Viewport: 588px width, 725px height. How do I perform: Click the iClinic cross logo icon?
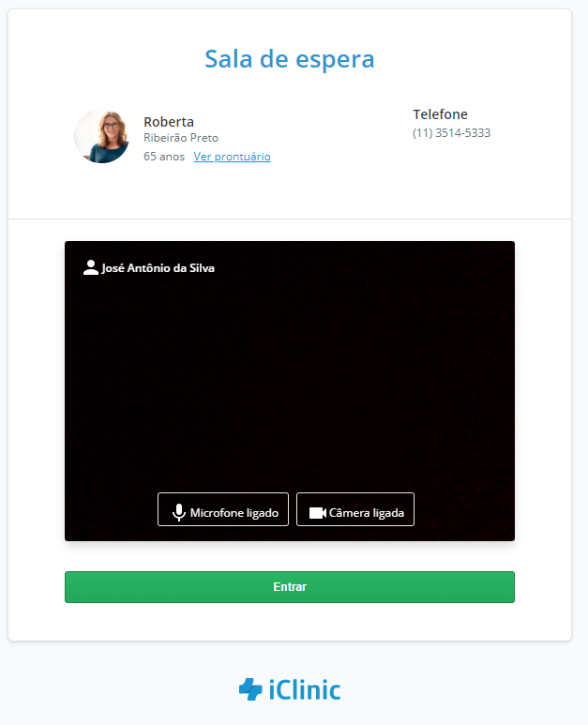pos(250,689)
